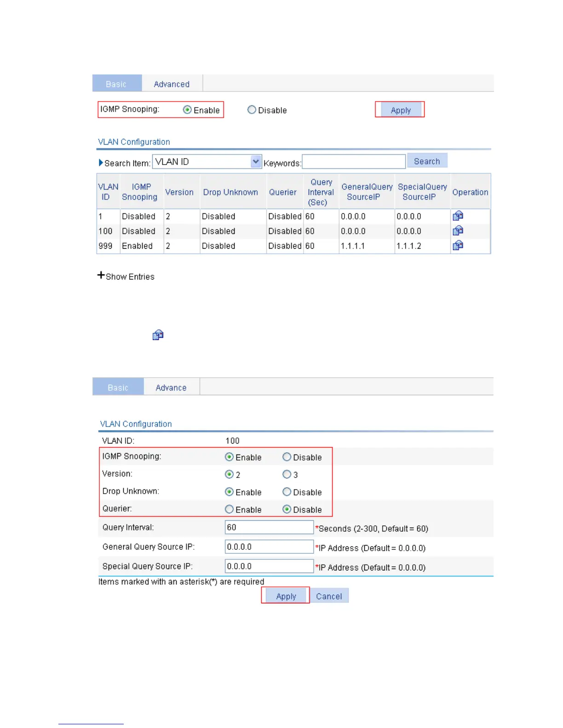The image size is (563, 728).
Task: Click the Operation column header
Action: [470, 192]
